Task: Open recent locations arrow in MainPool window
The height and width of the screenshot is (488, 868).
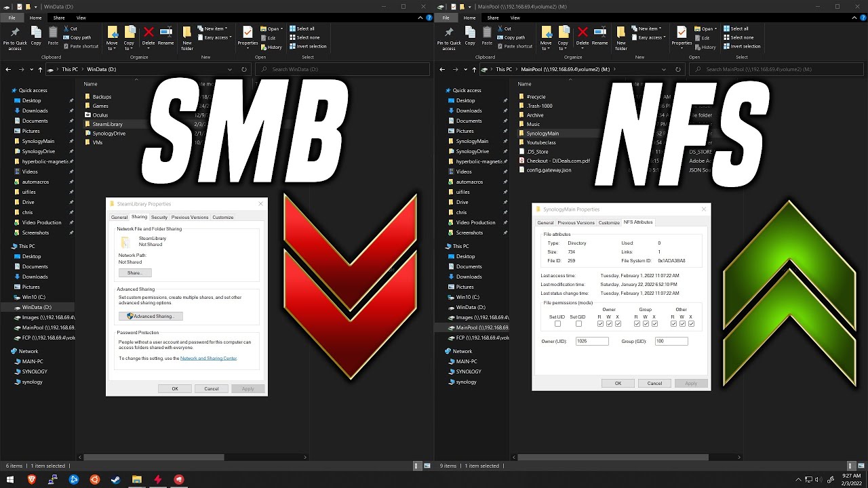Action: point(465,69)
